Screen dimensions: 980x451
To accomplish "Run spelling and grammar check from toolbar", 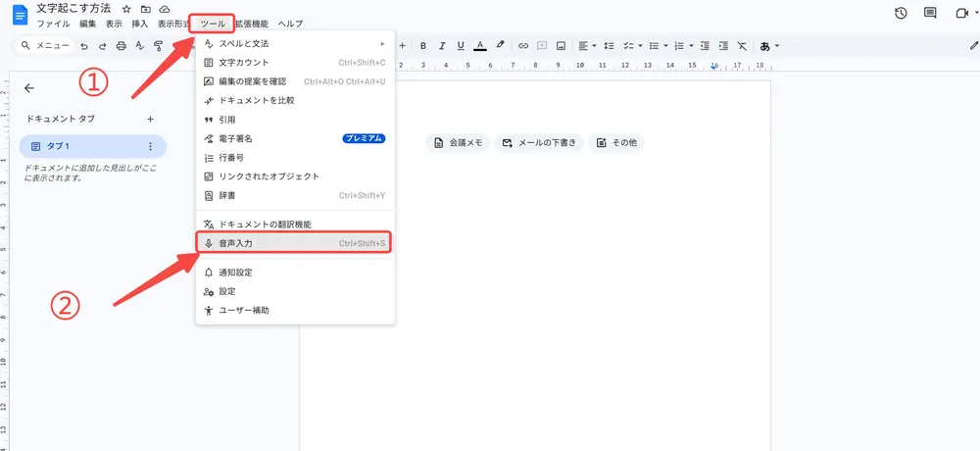I will coord(140,46).
